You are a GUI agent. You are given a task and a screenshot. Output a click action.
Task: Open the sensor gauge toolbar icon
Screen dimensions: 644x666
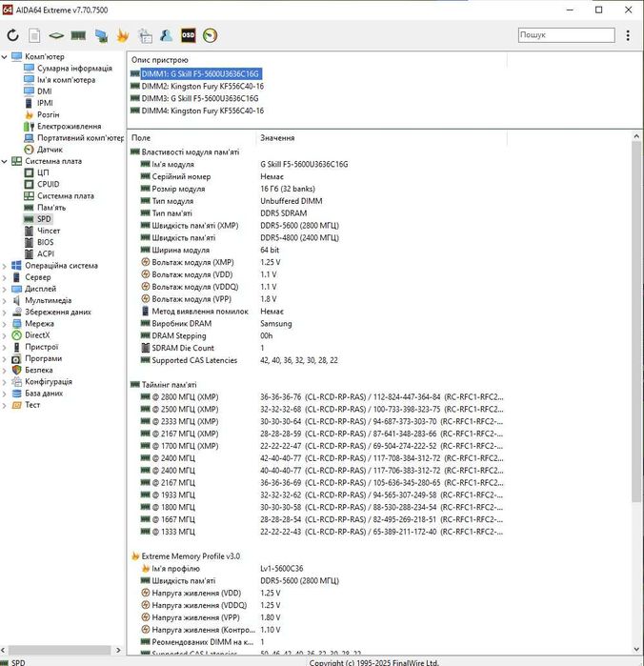pyautogui.click(x=211, y=35)
